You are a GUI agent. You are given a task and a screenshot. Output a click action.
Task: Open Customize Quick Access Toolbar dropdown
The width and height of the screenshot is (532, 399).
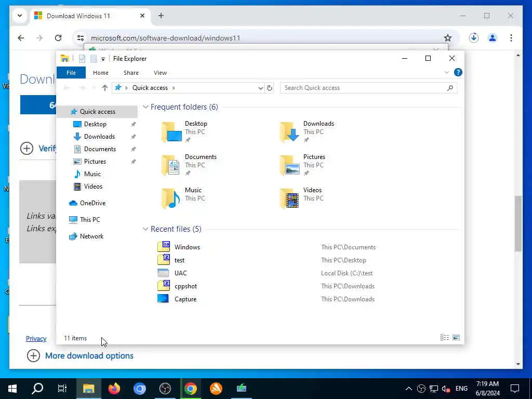[103, 59]
